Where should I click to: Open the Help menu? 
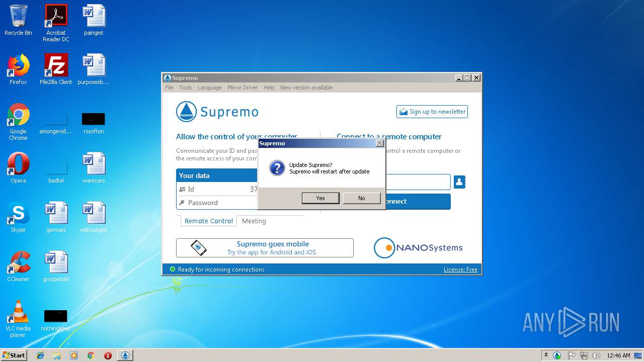tap(269, 87)
